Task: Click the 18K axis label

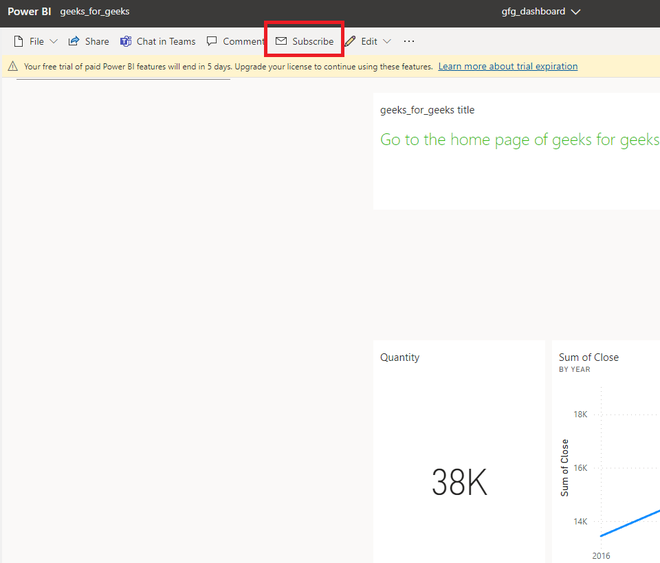Action: (x=580, y=414)
